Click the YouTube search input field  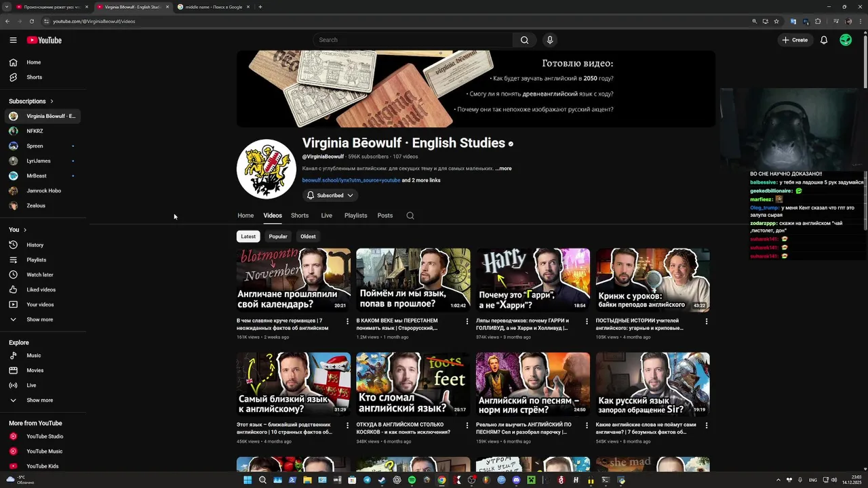[413, 40]
